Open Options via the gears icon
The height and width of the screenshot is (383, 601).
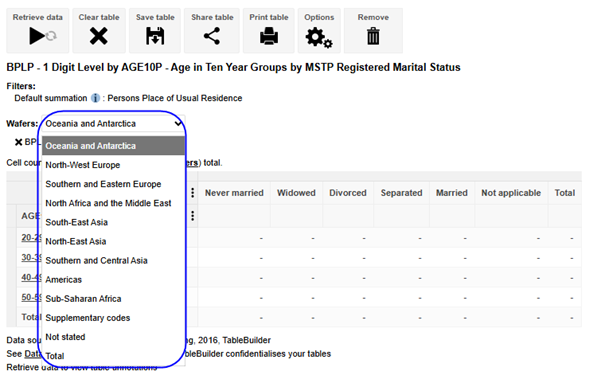(x=319, y=38)
